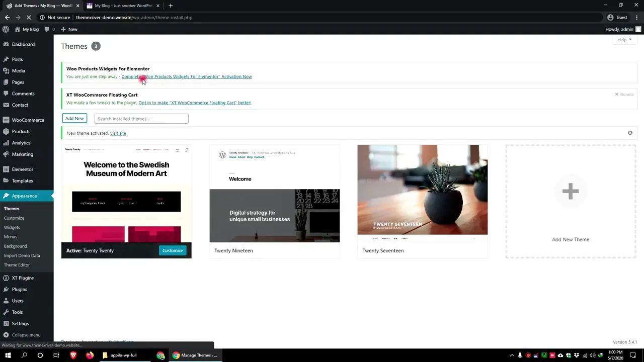This screenshot has width=644, height=362.
Task: Click Woo Products Widgets activation link
Action: click(x=187, y=76)
